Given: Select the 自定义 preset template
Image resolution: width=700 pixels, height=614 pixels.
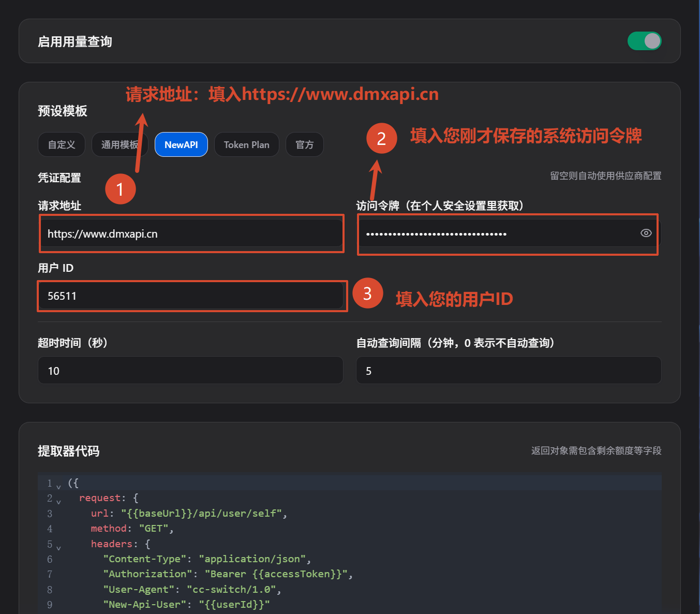Looking at the screenshot, I should [x=62, y=144].
